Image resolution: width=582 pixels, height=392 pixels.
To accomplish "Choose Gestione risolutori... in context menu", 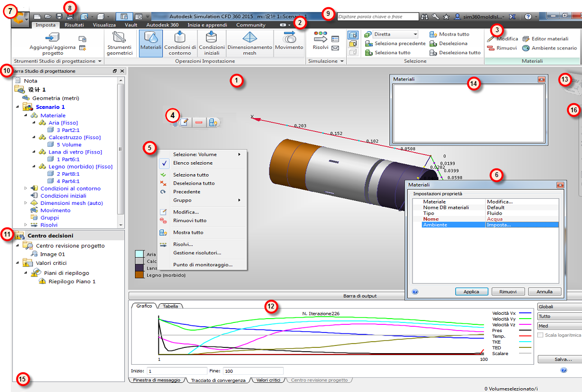I will [x=197, y=253].
